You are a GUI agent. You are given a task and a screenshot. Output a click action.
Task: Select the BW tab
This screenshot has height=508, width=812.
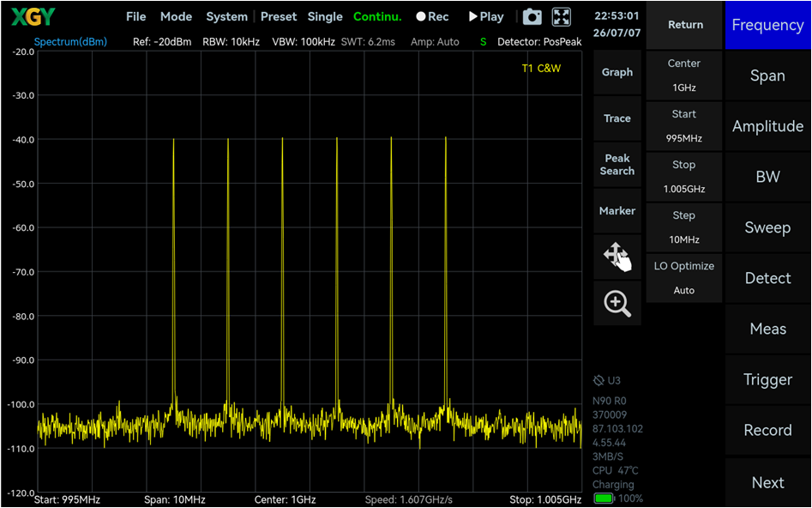(768, 177)
